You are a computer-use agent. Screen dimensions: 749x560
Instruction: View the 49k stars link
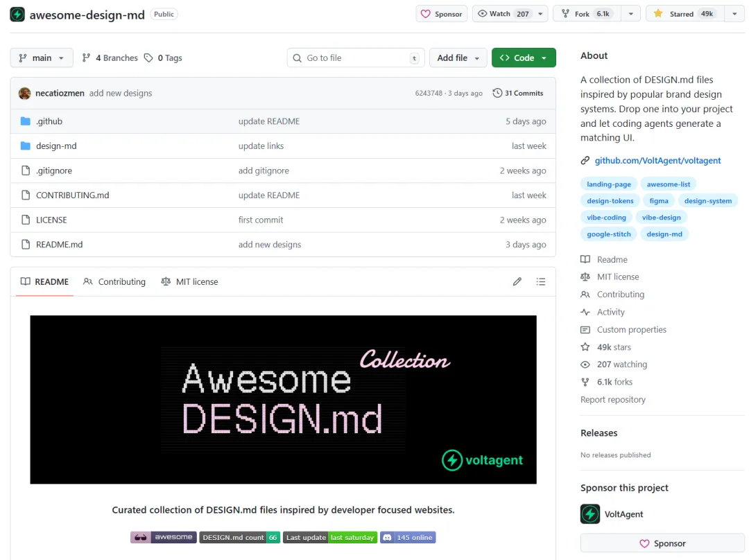pyautogui.click(x=605, y=347)
